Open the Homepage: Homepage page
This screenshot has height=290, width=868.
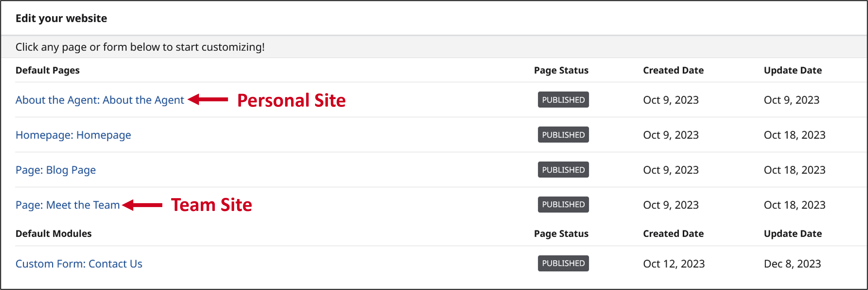[x=73, y=135]
